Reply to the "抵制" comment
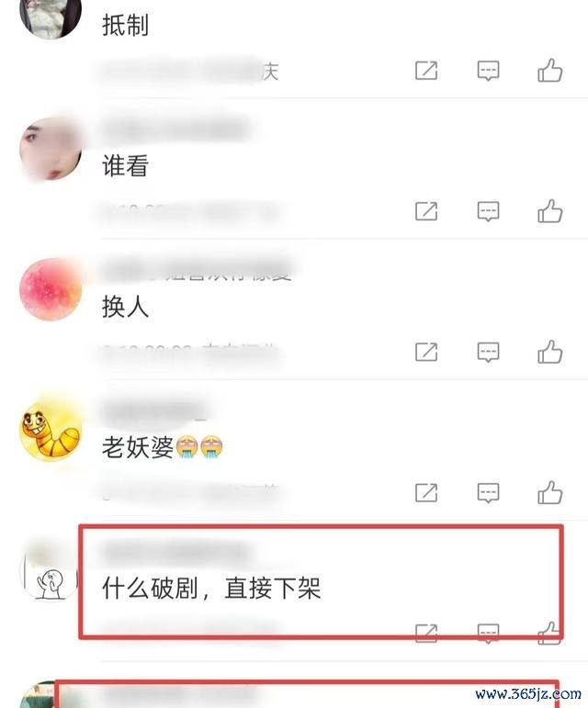 point(488,71)
